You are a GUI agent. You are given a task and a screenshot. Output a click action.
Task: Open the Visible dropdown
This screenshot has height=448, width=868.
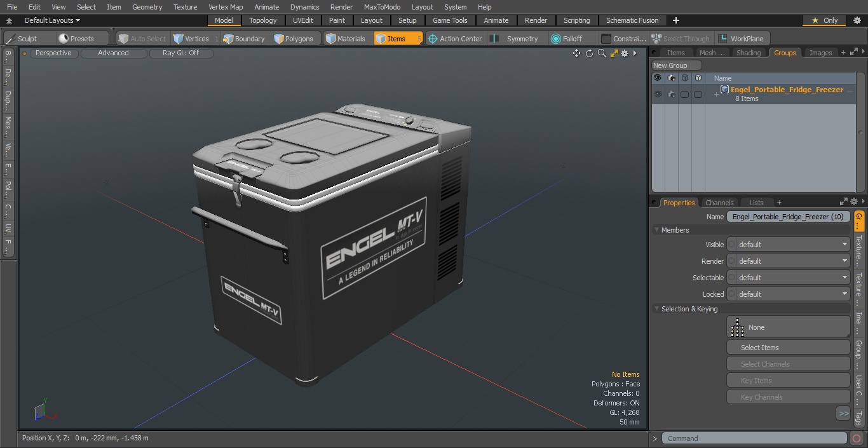[789, 245]
